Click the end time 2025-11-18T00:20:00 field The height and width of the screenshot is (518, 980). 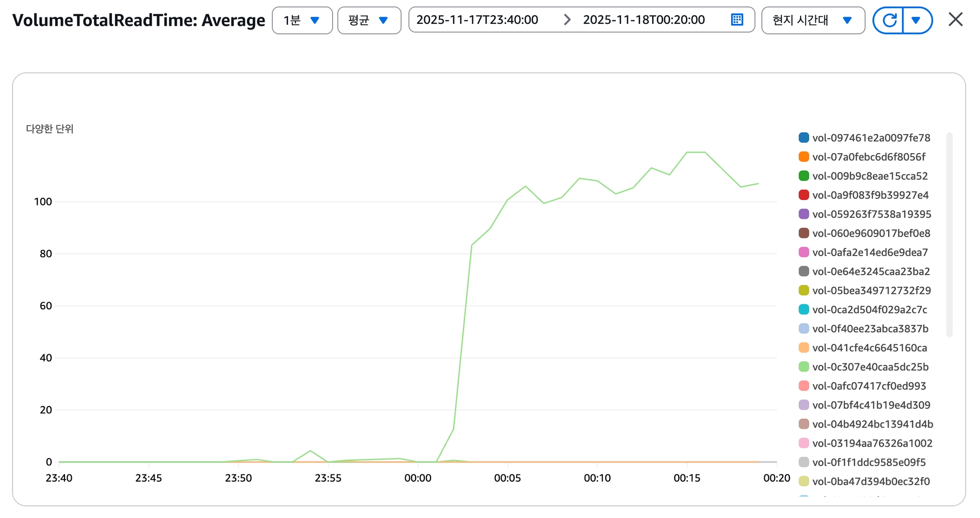tap(644, 20)
